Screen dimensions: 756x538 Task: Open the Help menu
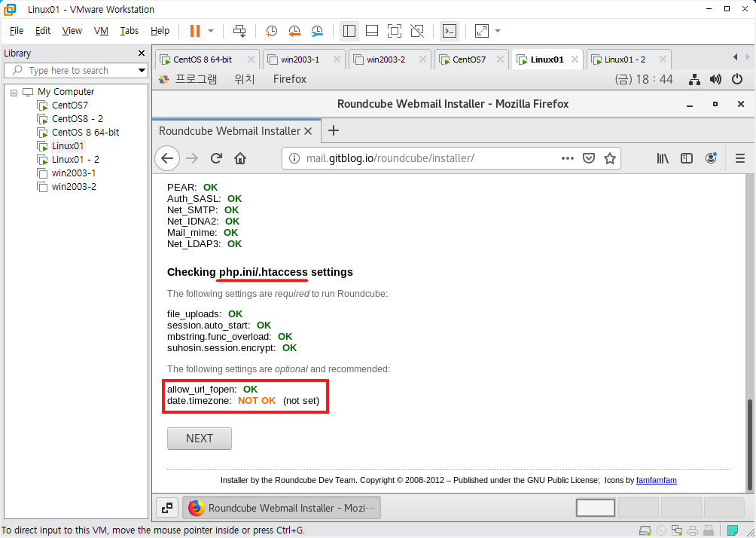pos(160,31)
